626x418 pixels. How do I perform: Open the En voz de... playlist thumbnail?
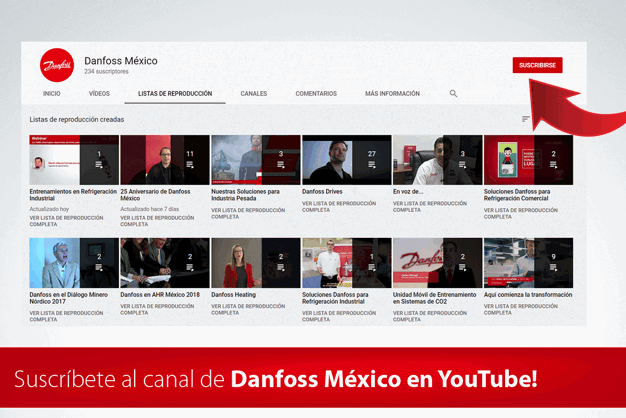(438, 160)
